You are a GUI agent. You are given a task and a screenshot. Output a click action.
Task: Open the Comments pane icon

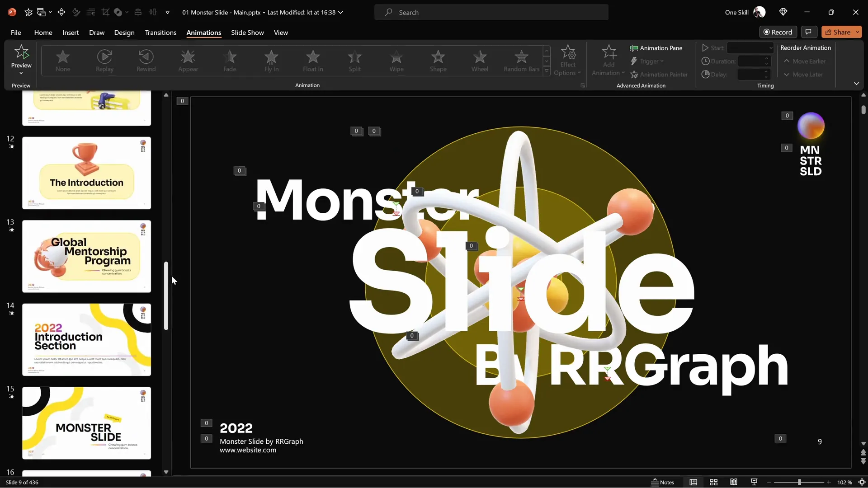click(x=808, y=32)
